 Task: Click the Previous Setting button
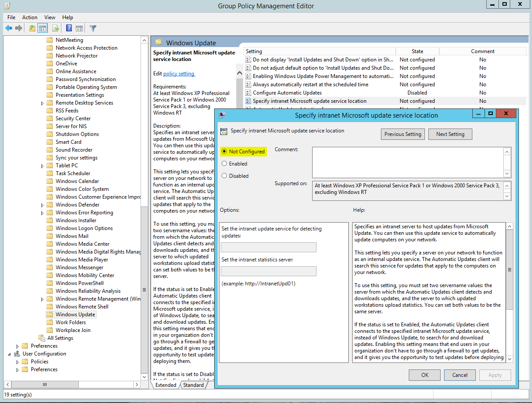[x=403, y=134]
